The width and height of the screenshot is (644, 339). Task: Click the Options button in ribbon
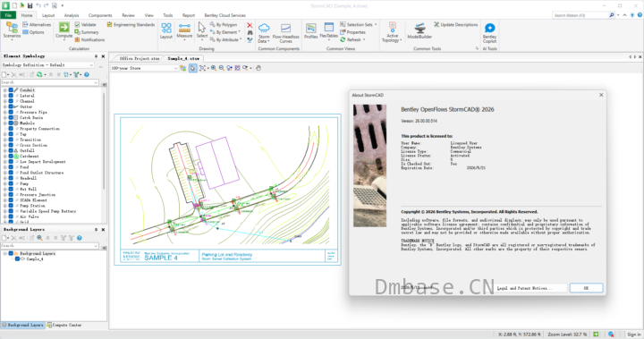pos(33,32)
